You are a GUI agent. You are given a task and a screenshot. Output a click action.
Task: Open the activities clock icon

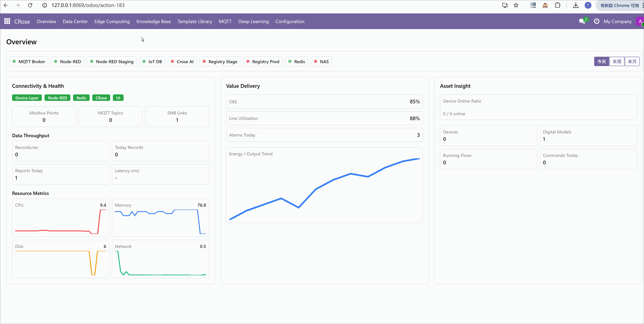(597, 21)
